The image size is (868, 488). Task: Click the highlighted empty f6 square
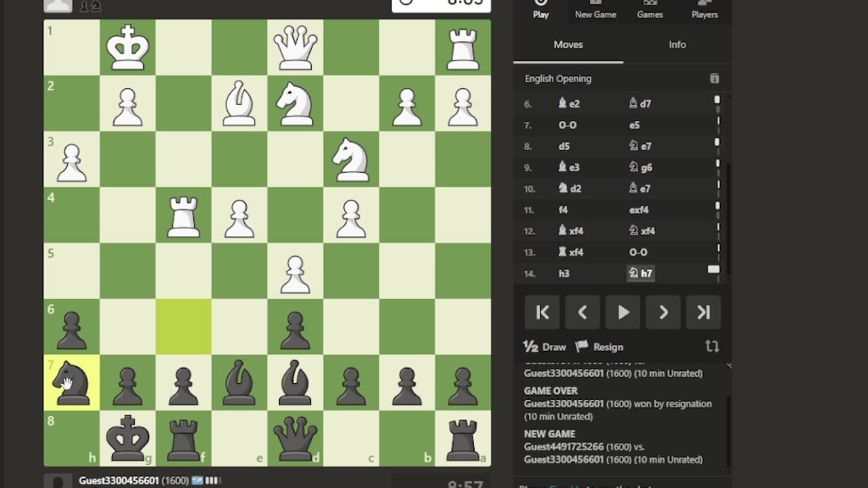(x=183, y=327)
